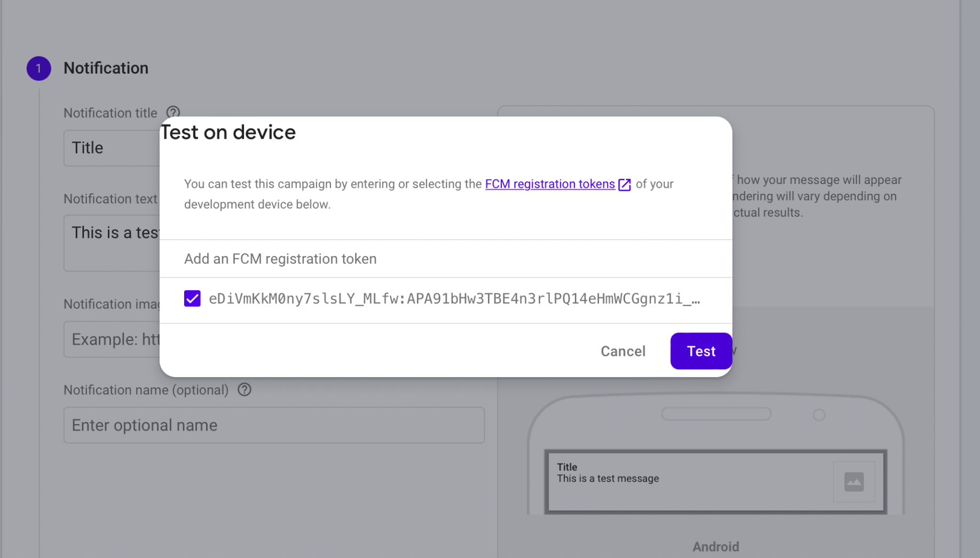Click help icon beside Notification title
The height and width of the screenshot is (558, 980).
tap(173, 113)
